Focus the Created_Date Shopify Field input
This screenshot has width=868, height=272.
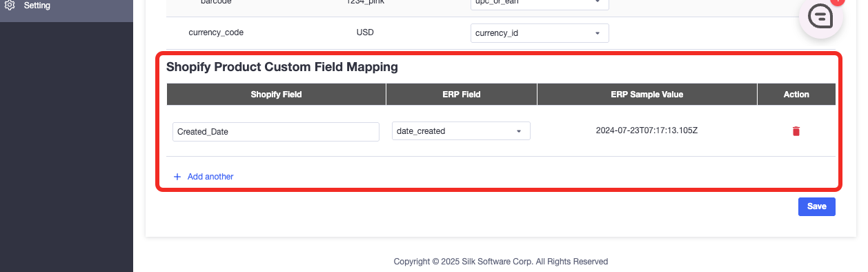[276, 132]
